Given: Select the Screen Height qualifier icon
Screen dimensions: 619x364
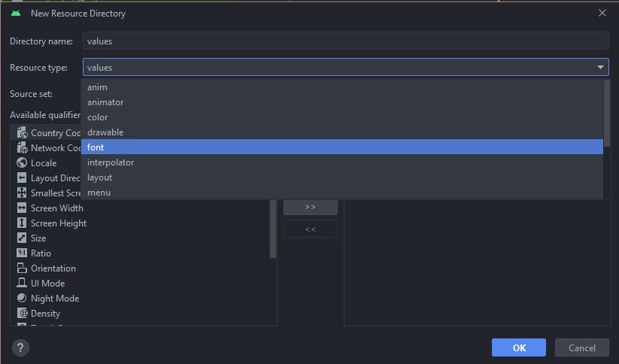Looking at the screenshot, I should [x=22, y=223].
